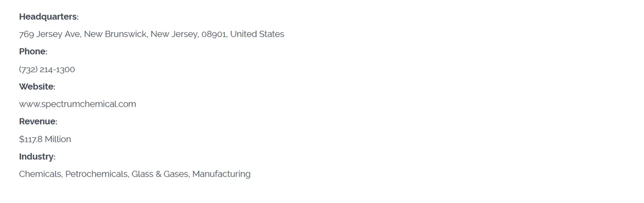The height and width of the screenshot is (203, 644).
Task: Click the Headquarters label
Action: tap(48, 17)
